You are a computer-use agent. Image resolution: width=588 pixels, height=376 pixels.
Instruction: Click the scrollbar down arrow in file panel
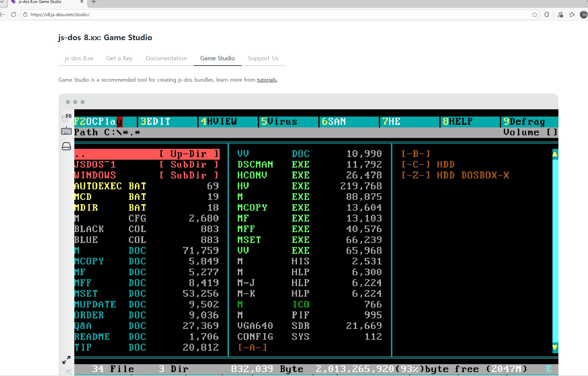pyautogui.click(x=555, y=348)
